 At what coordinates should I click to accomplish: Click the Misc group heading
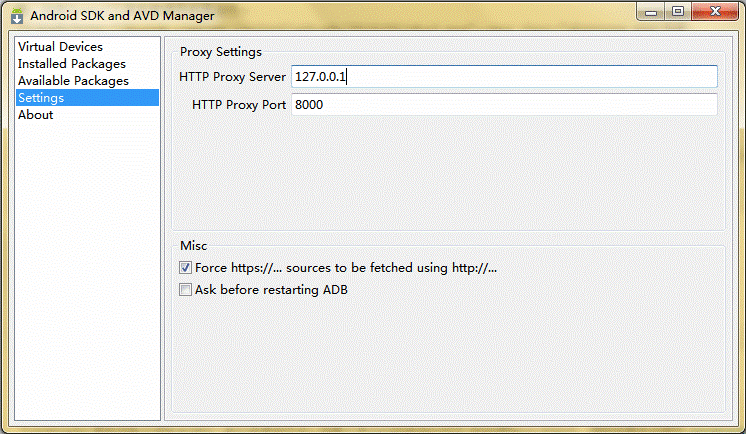194,246
